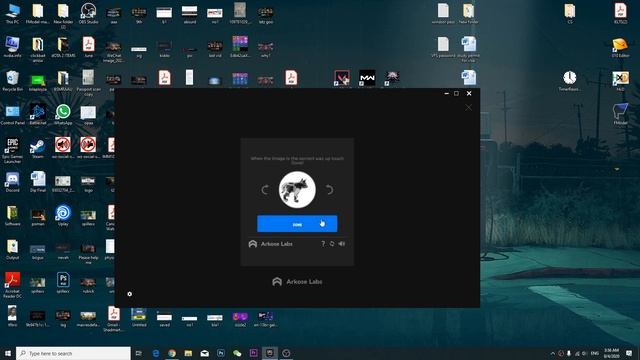Launch Uplay desktop shortcut

[63, 216]
